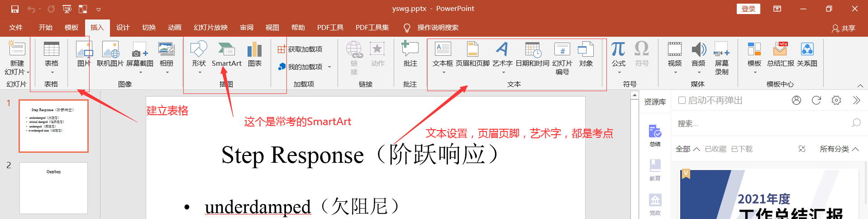Insert a Chart (图表)
This screenshot has height=219, width=868.
[255, 54]
